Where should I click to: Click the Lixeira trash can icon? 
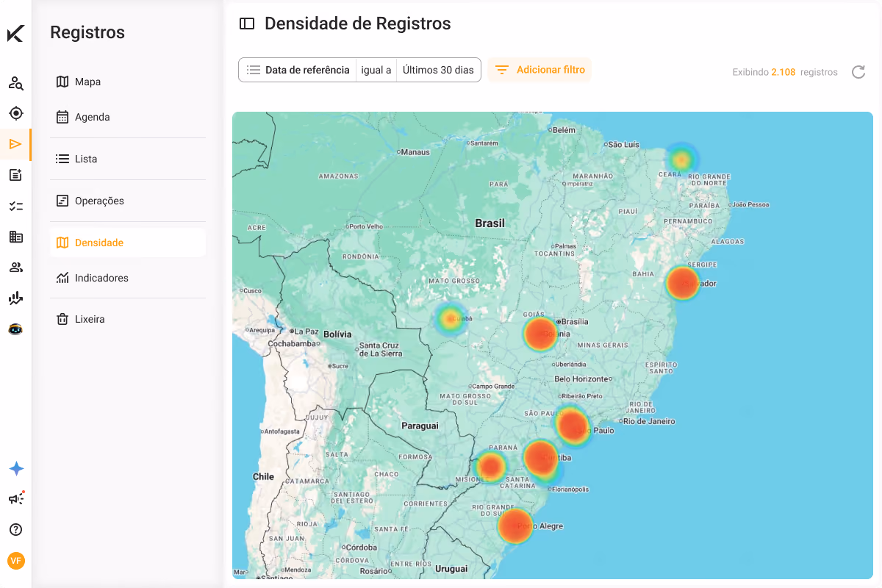62,319
